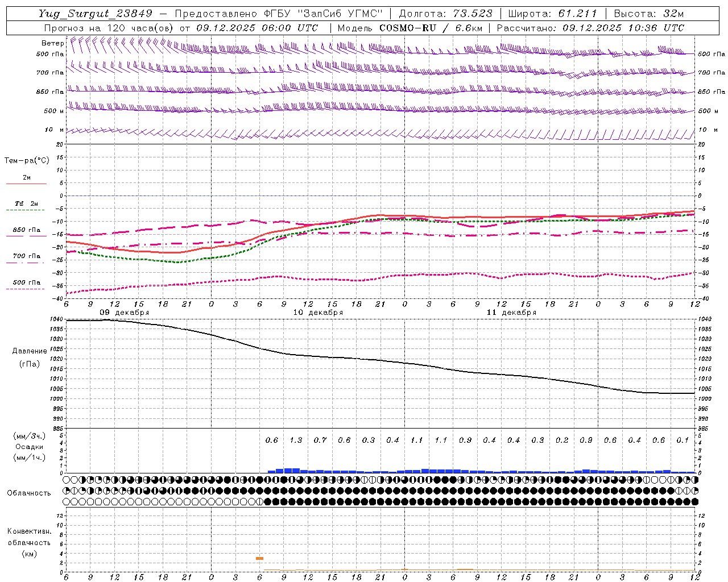Click the 'Осадки' precipitation panel label
This screenshot has width=728, height=582.
click(30, 447)
